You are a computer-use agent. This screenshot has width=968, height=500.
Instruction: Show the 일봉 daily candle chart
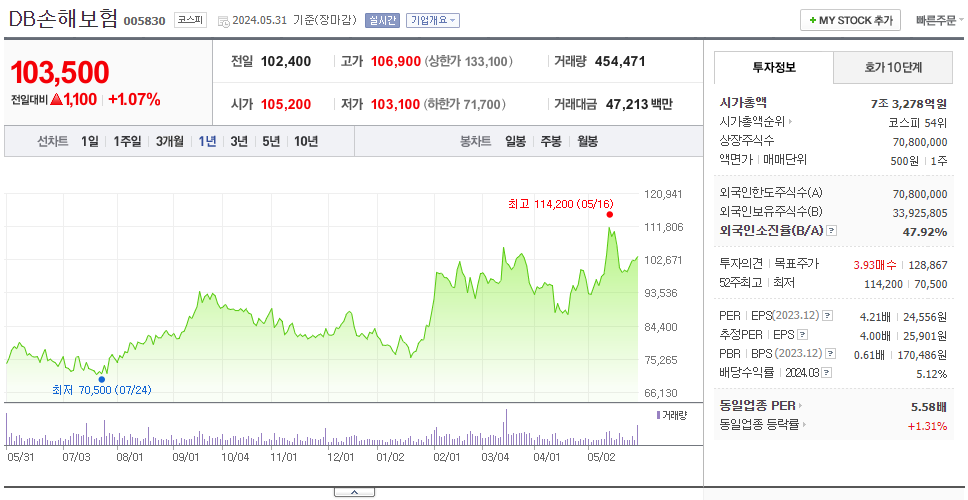coord(515,141)
